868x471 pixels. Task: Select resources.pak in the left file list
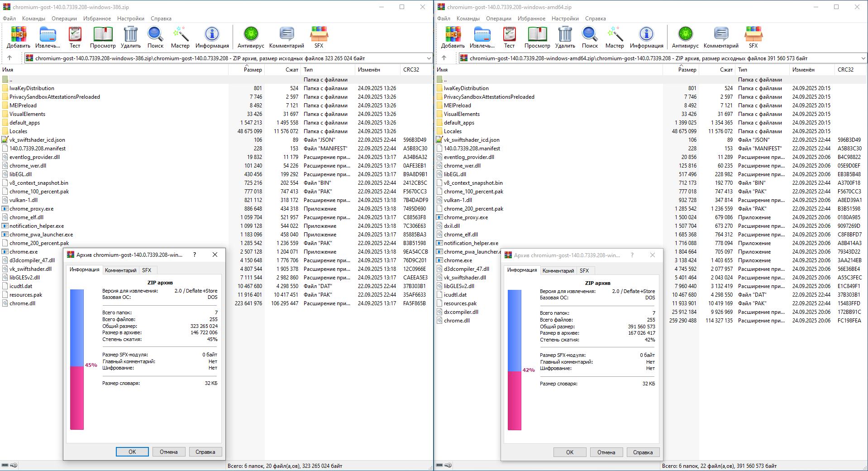[26, 295]
